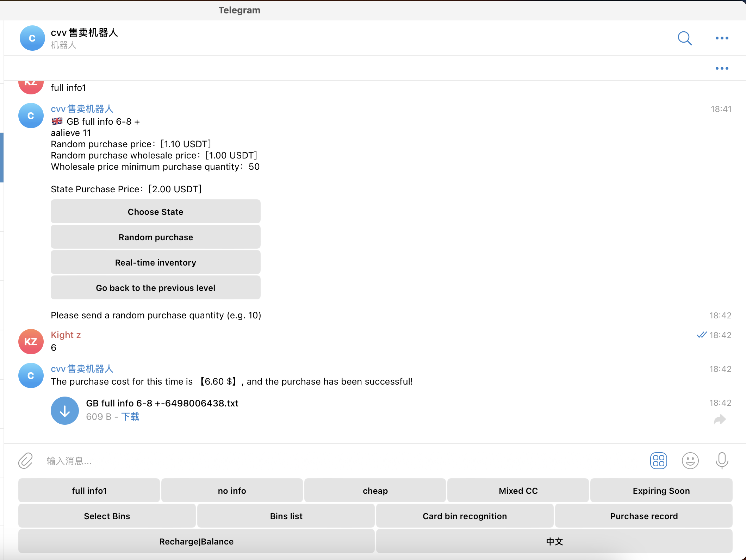Click the bot name above the GB full info message

click(82, 109)
